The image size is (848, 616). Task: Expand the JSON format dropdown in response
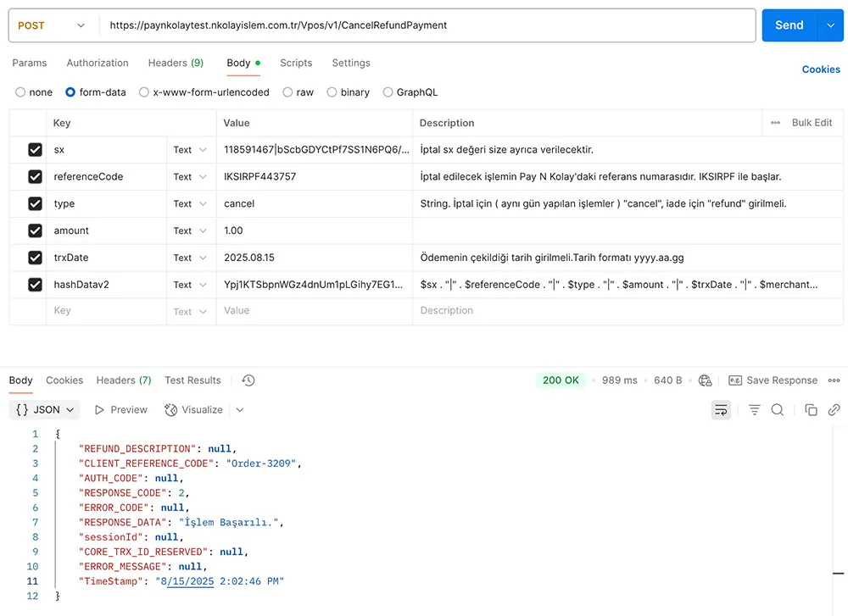[46, 410]
